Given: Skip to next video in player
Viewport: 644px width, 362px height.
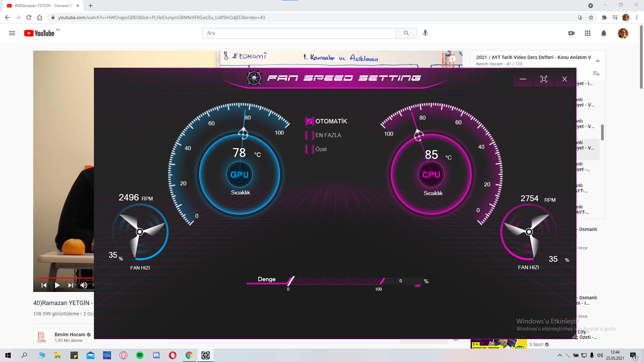Looking at the screenshot, I should click(x=70, y=285).
